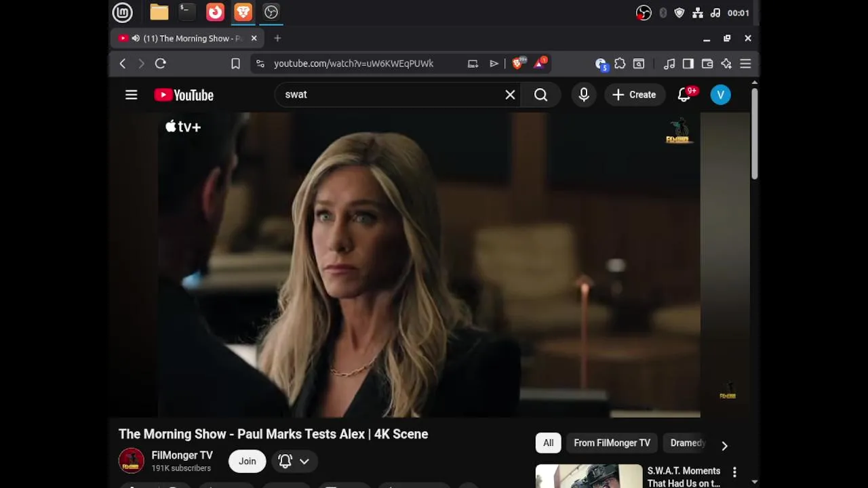Search with your voice microphone button
This screenshot has height=488, width=868.
[x=584, y=95]
